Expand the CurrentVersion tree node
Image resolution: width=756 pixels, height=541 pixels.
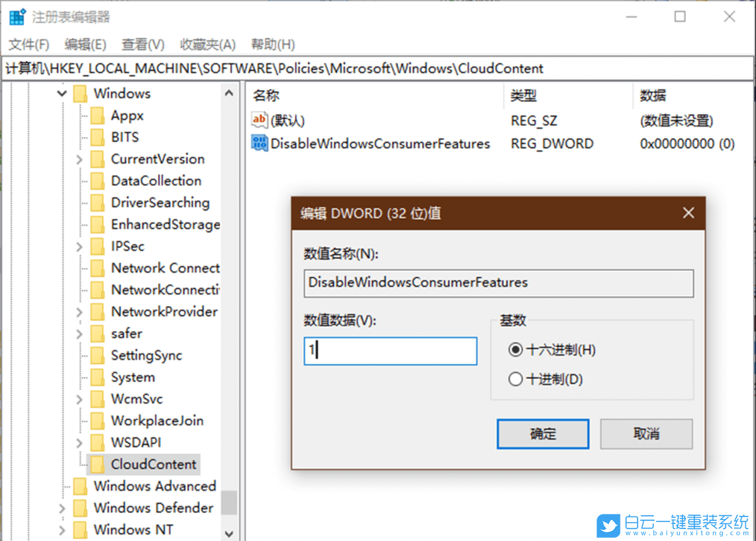[79, 159]
